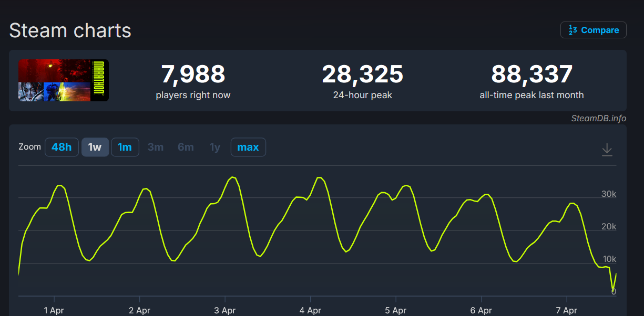
Task: Click the 5 Apr axis label
Action: (396, 310)
